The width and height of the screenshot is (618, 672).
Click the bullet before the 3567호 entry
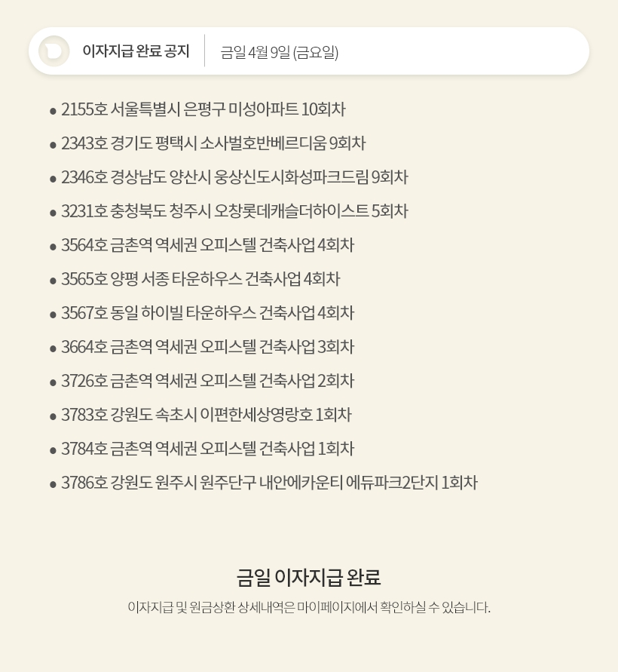53,315
